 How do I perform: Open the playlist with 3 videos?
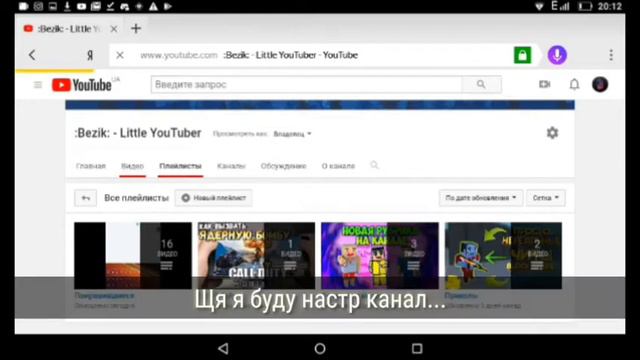point(380,256)
